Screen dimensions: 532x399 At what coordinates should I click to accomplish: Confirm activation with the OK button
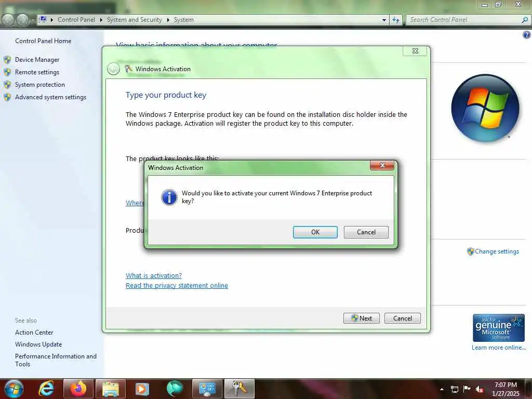click(315, 232)
